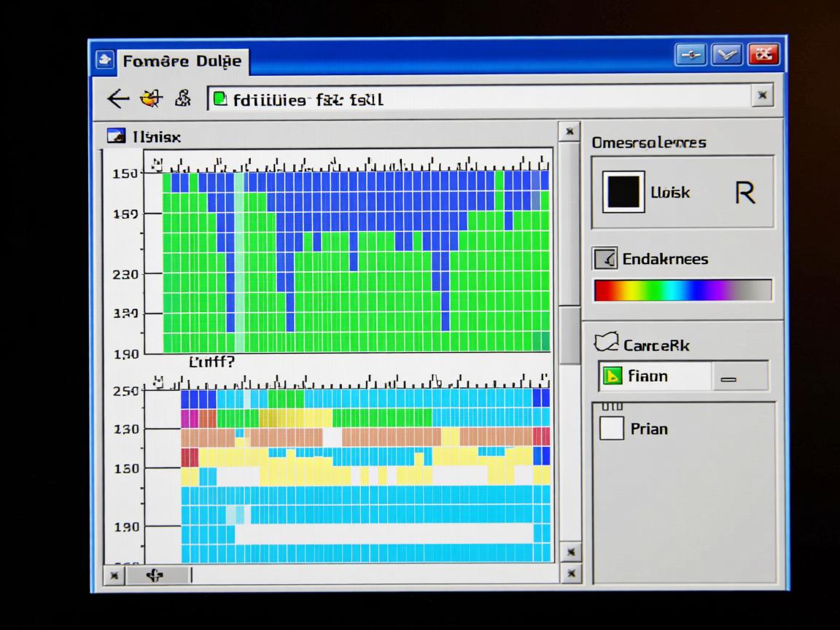Click the Endakrnees panel triangle icon
Viewport: 840px width, 630px height.
604,258
